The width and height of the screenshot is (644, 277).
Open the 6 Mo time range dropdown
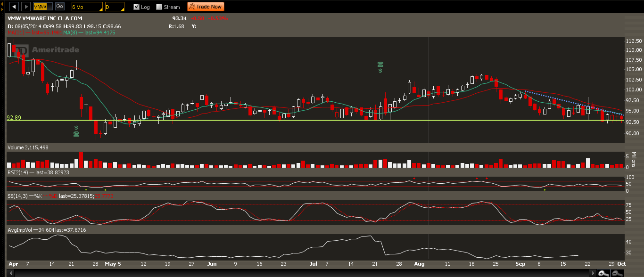click(x=87, y=7)
